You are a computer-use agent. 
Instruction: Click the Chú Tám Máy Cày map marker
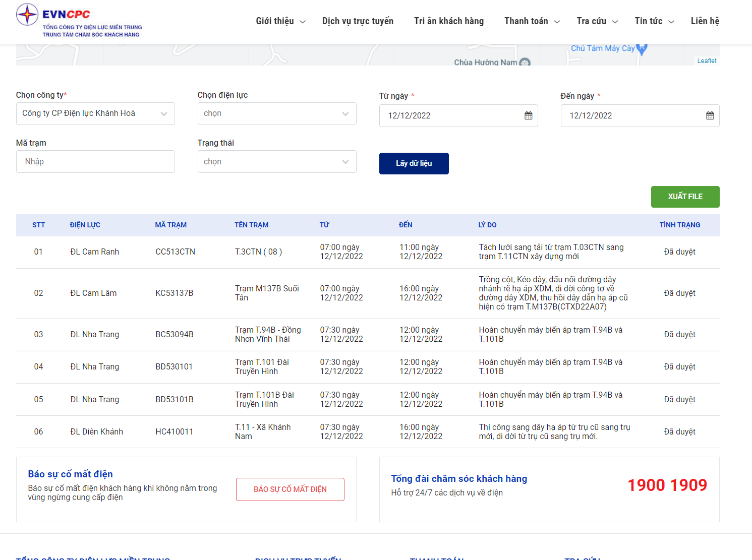pos(642,49)
